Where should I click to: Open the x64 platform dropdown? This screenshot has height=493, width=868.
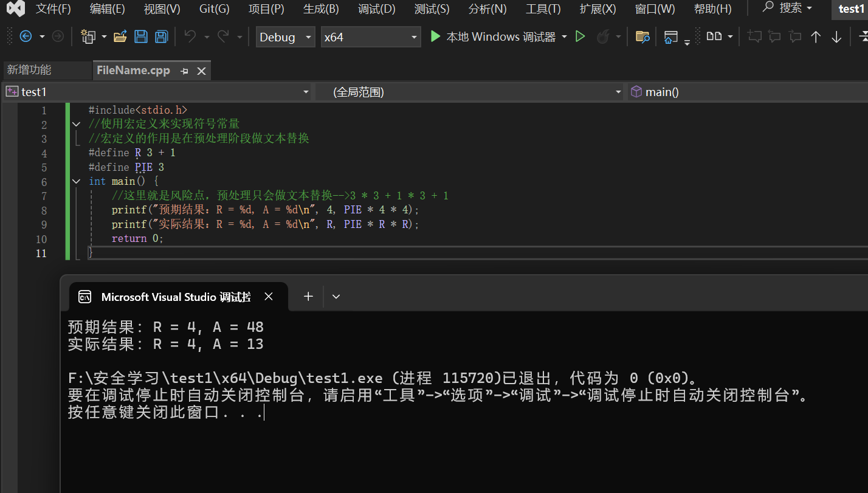[x=371, y=37]
